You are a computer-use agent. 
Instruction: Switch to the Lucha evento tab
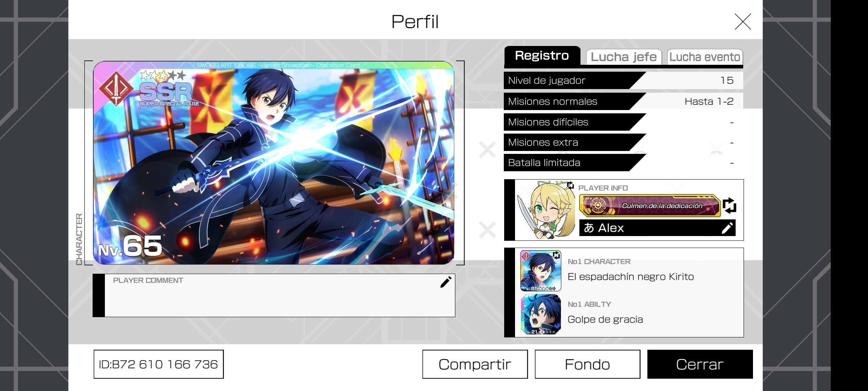pyautogui.click(x=705, y=57)
